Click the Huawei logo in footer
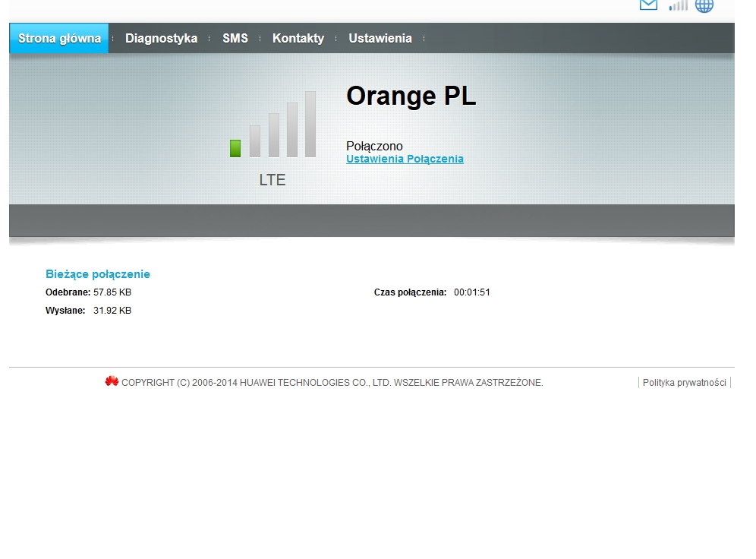 point(112,381)
